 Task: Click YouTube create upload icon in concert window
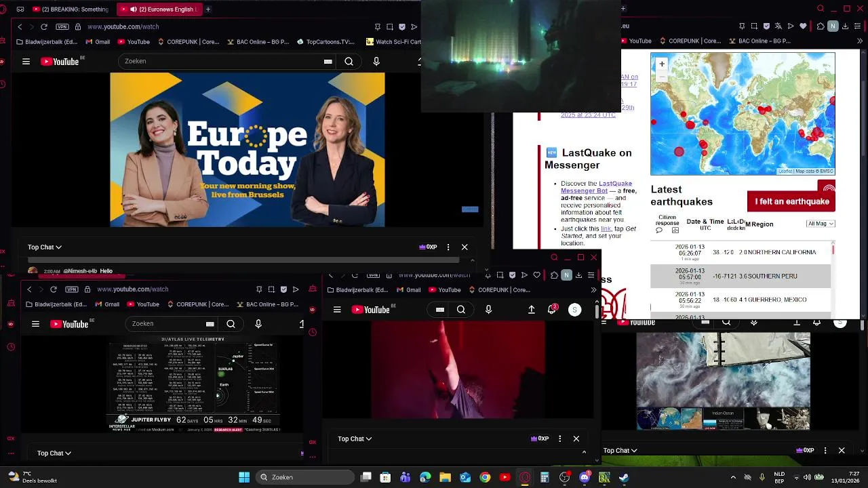532,310
